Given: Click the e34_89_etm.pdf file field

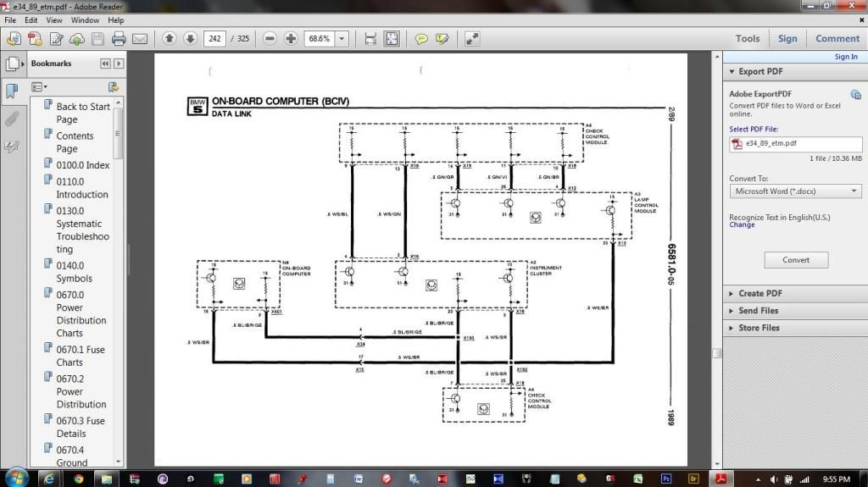Looking at the screenshot, I should coord(795,144).
